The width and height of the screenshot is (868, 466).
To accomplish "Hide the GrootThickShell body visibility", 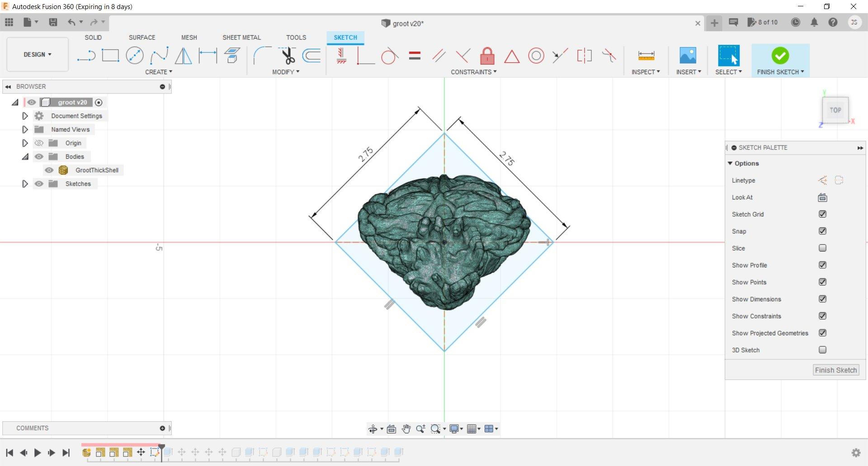I will [x=49, y=170].
